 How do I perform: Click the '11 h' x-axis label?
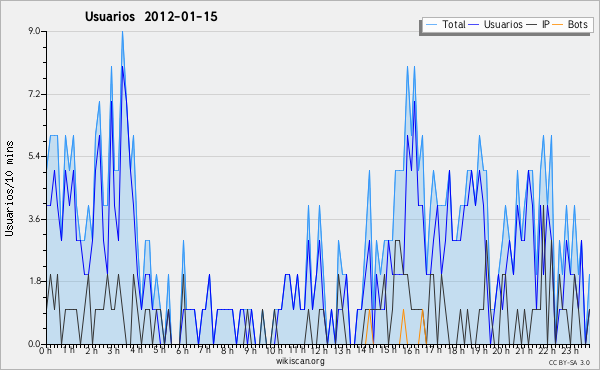coord(297,350)
